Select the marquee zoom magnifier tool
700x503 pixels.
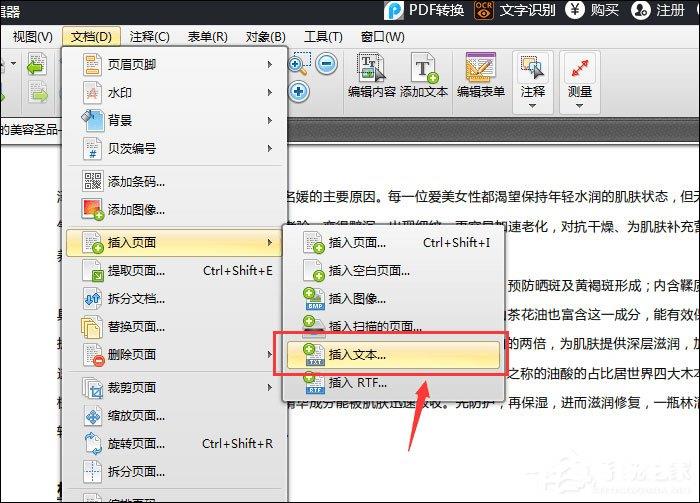pyautogui.click(x=299, y=64)
